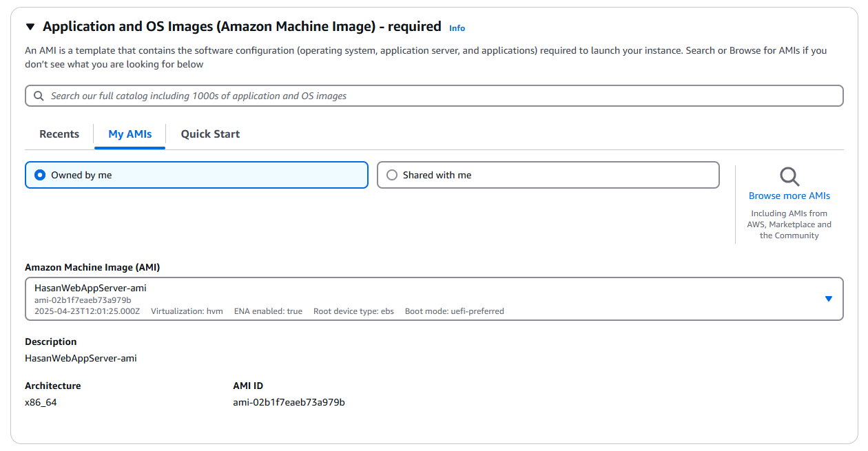Click the Description heading
Viewport: 868px width, 451px height.
51,342
